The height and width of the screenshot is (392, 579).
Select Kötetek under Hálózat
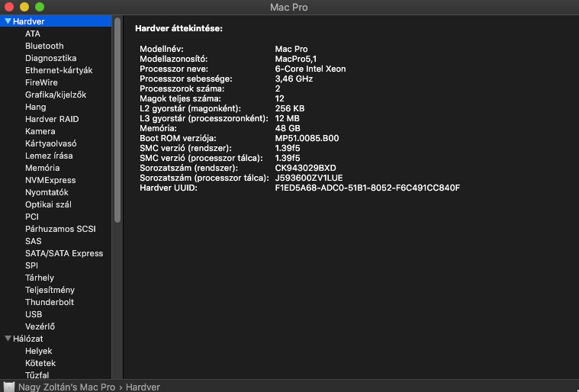click(40, 363)
